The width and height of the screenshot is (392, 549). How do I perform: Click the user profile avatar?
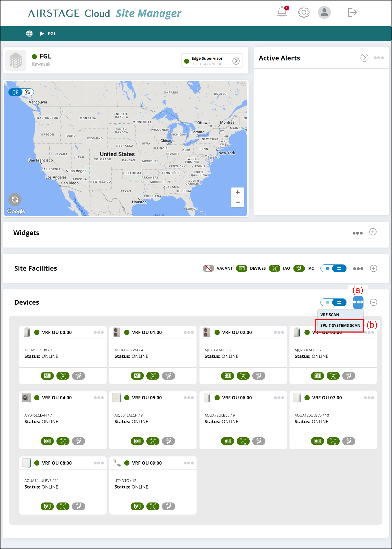324,12
